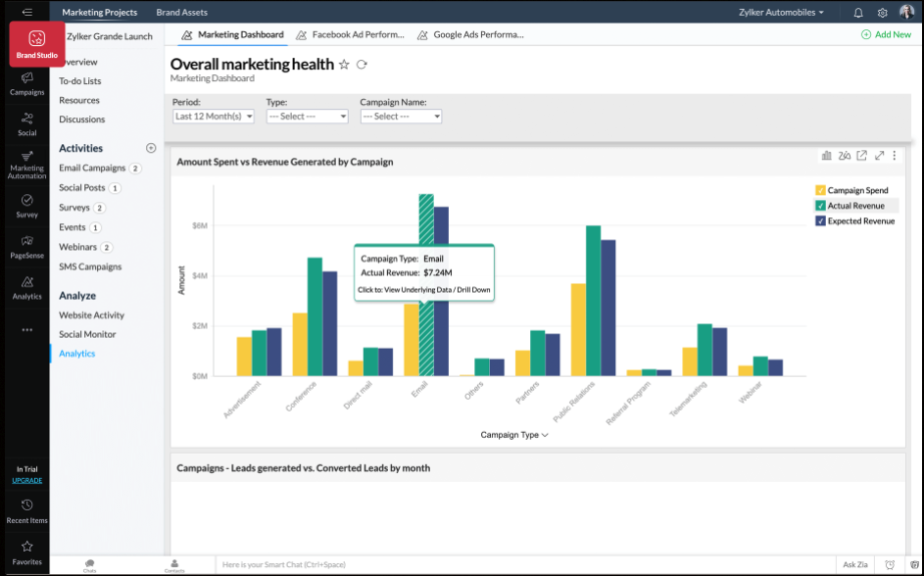Open the Marketing Automation app
The image size is (924, 576).
pyautogui.click(x=27, y=165)
